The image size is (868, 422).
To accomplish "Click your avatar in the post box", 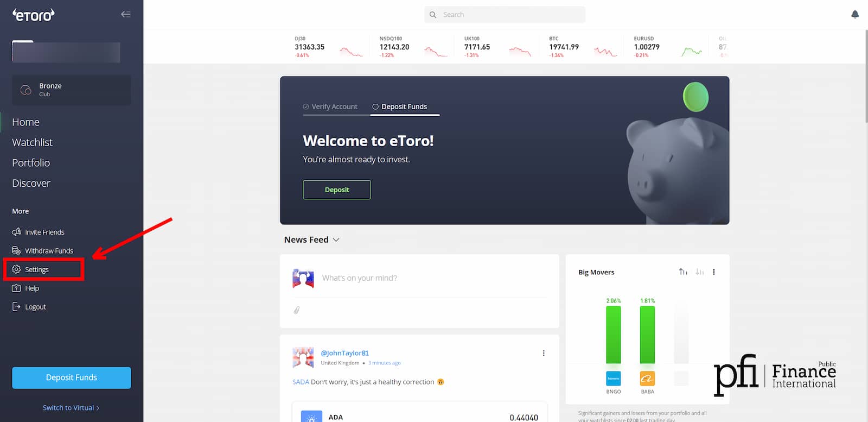I will tap(303, 279).
